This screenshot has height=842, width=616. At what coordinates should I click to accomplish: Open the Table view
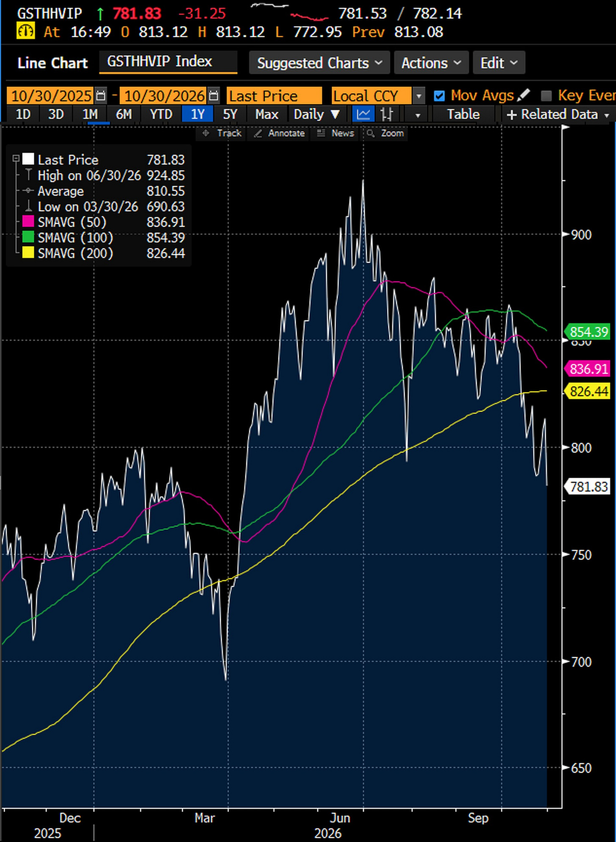pyautogui.click(x=463, y=114)
